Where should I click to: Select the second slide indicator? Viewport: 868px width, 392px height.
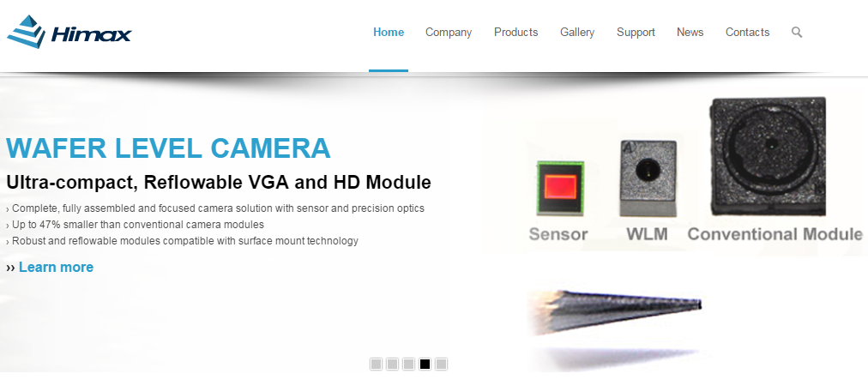pos(392,364)
